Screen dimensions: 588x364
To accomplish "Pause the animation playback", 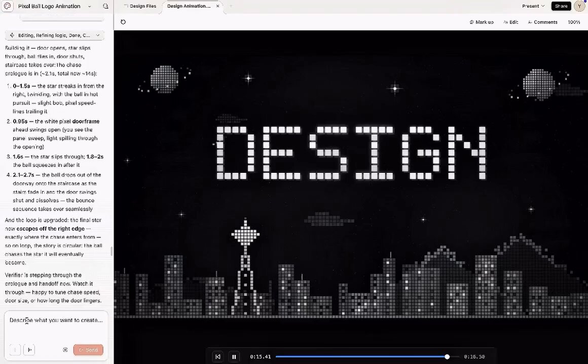I will 234,356.
